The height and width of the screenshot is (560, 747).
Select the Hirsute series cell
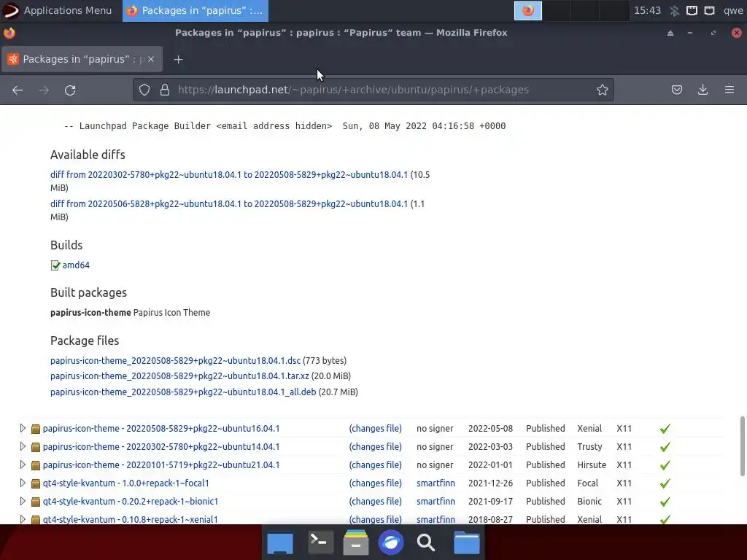click(592, 464)
